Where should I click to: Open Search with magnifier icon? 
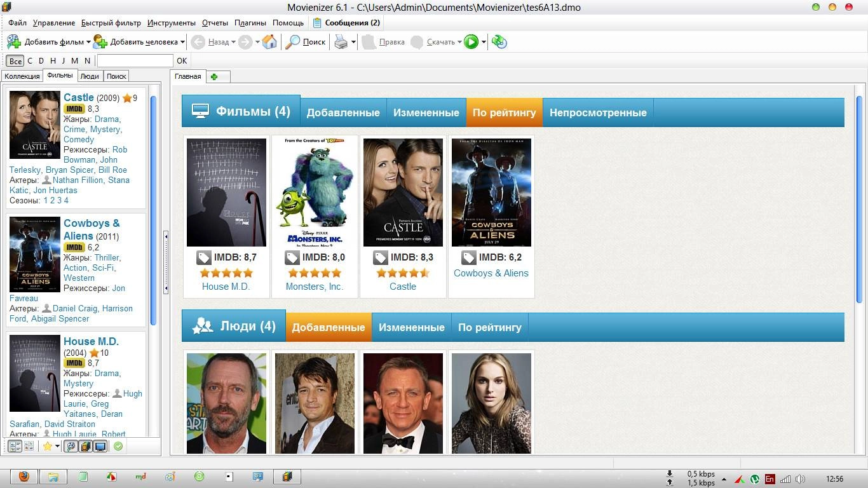pyautogui.click(x=292, y=42)
